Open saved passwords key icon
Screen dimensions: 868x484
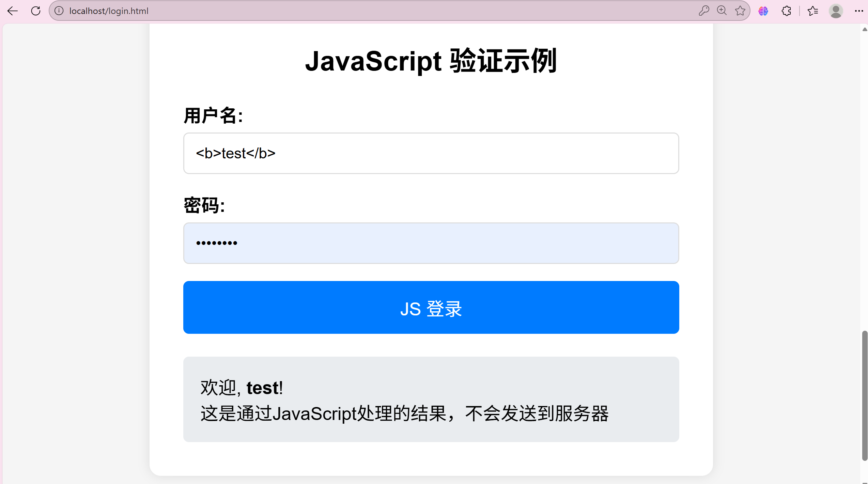(x=704, y=11)
